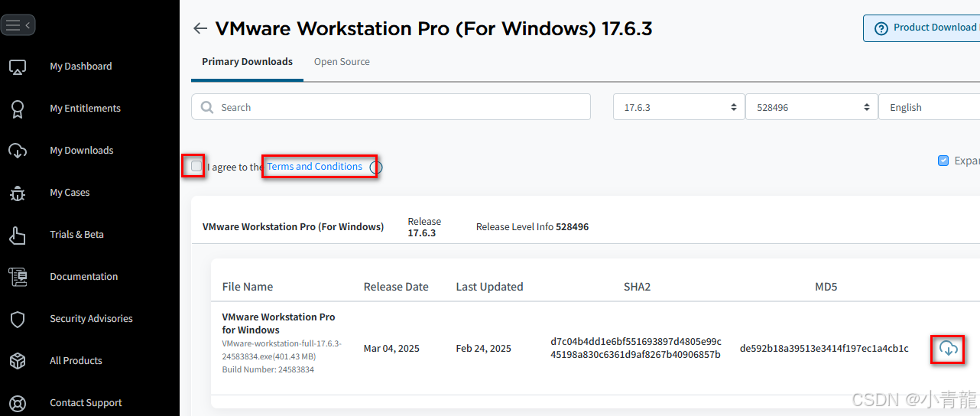
Task: Click the All Products cube icon
Action: (x=18, y=361)
